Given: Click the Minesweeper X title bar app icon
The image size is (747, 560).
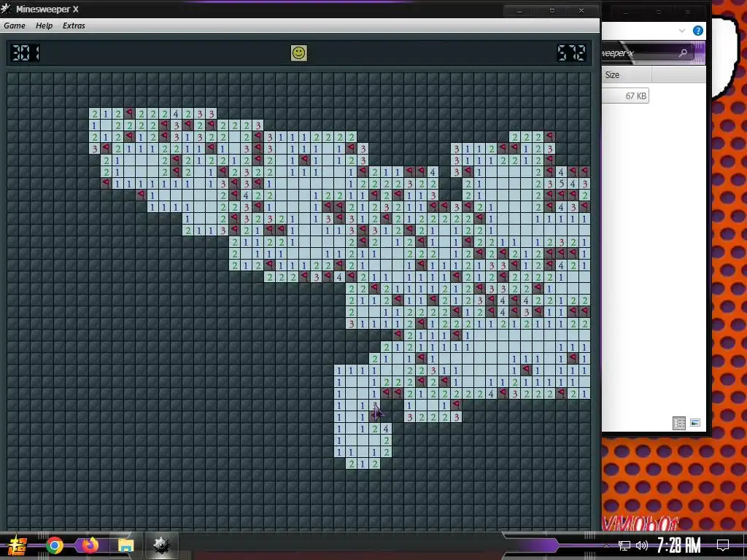Looking at the screenshot, I should (x=6, y=9).
